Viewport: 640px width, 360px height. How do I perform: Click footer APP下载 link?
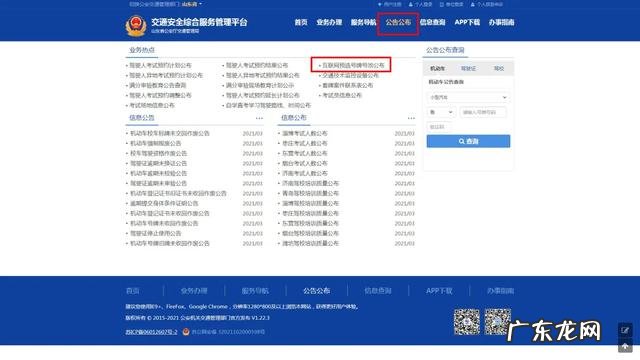439,291
